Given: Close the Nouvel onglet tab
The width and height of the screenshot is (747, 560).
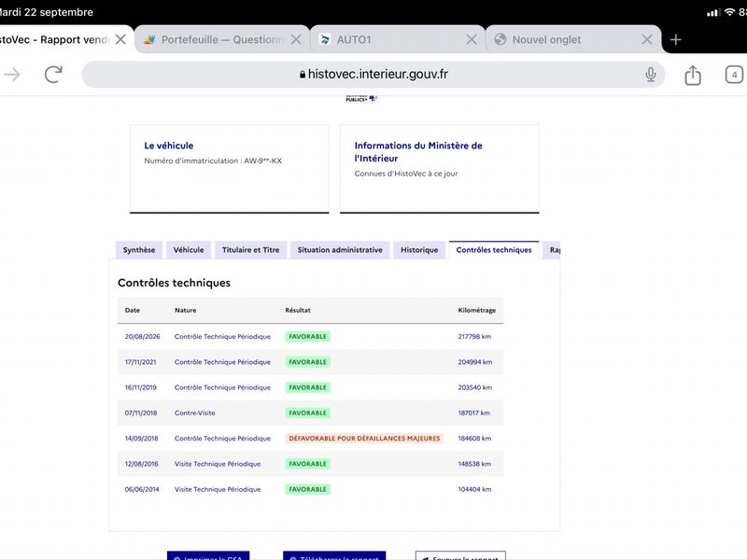Looking at the screenshot, I should (646, 39).
